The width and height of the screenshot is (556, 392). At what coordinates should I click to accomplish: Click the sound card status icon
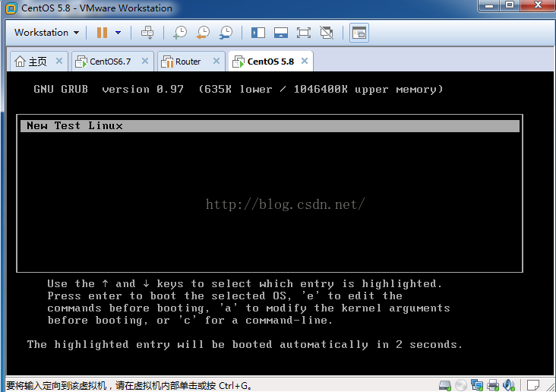point(509,385)
